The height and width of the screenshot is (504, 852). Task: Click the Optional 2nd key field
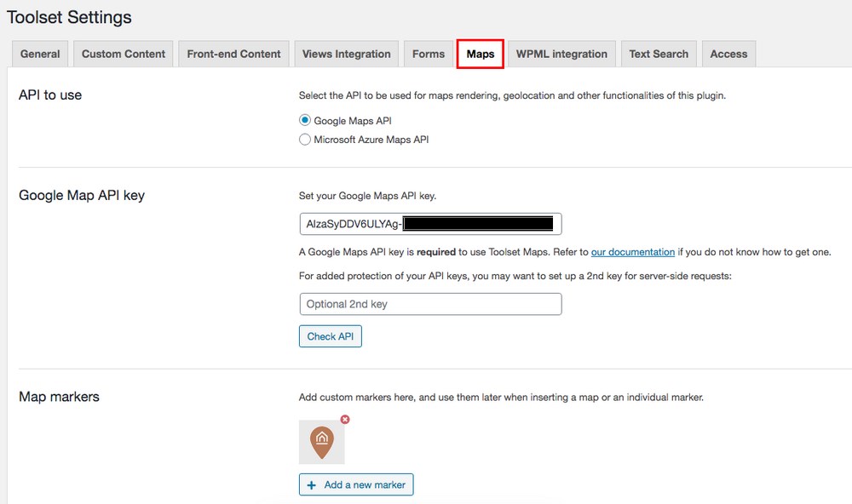point(430,304)
